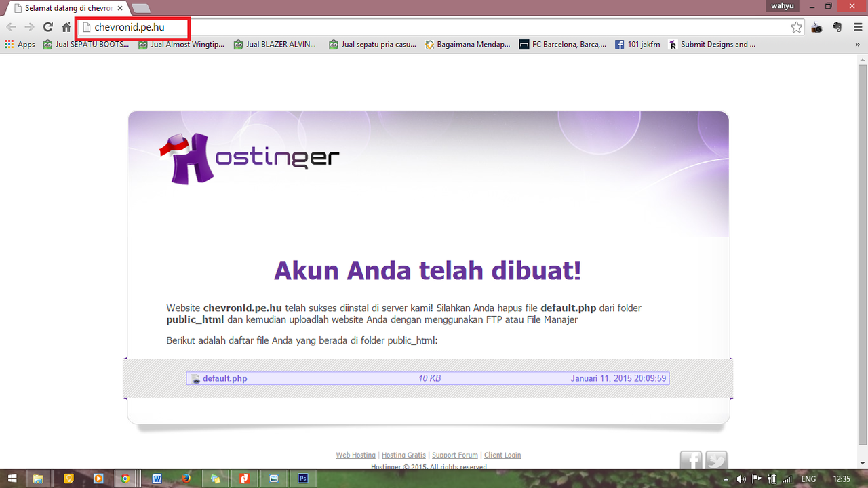Open 'Jual SEPATU BOOTS' bookmark
868x488 pixels.
86,45
